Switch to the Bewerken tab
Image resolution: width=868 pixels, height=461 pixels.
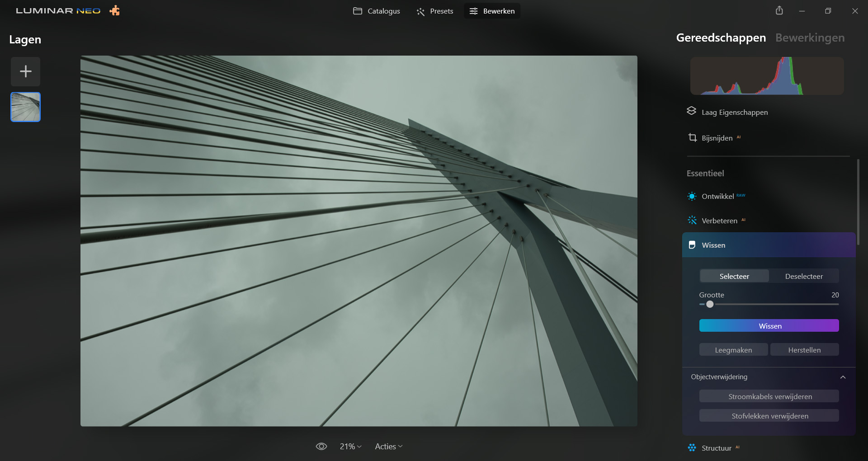[x=492, y=11]
